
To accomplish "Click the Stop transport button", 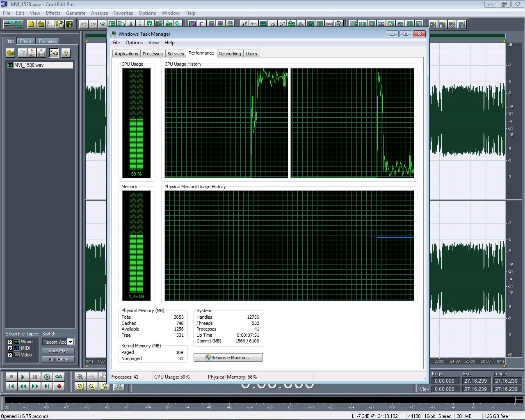I will pos(11,377).
